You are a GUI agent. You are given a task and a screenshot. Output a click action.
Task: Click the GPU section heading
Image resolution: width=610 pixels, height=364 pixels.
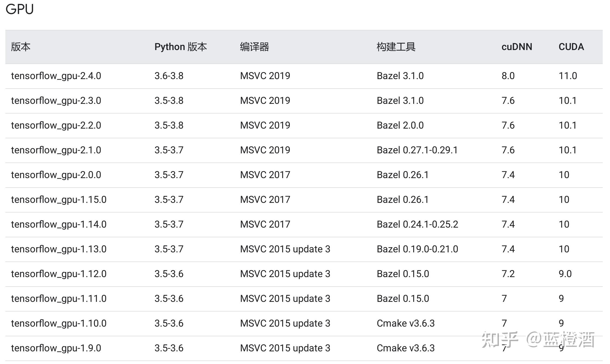point(20,9)
